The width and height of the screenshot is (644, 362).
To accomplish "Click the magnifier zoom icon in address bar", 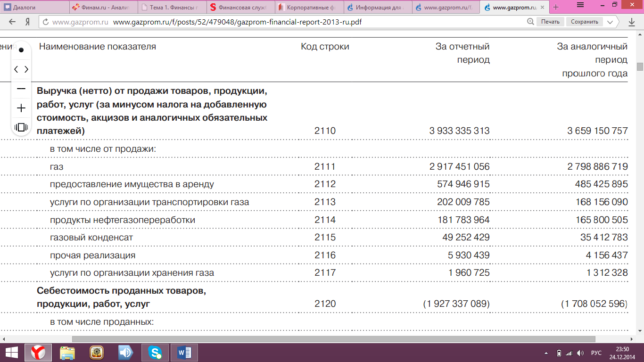I will pos(530,22).
